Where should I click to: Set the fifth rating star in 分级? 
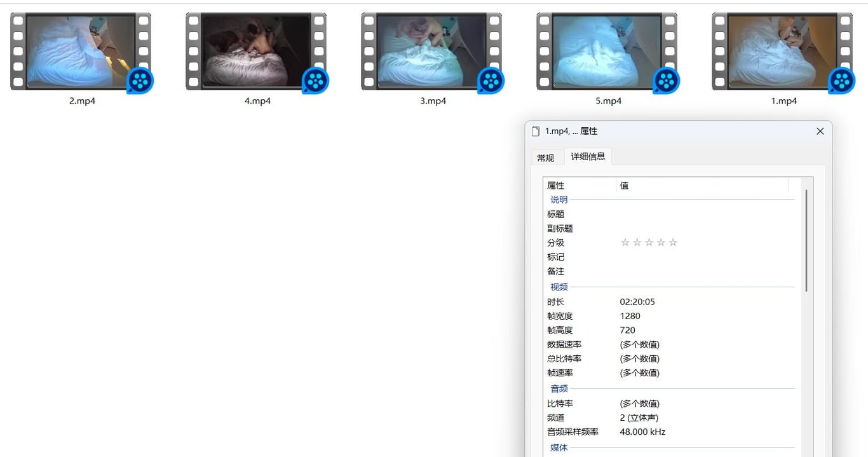click(673, 243)
